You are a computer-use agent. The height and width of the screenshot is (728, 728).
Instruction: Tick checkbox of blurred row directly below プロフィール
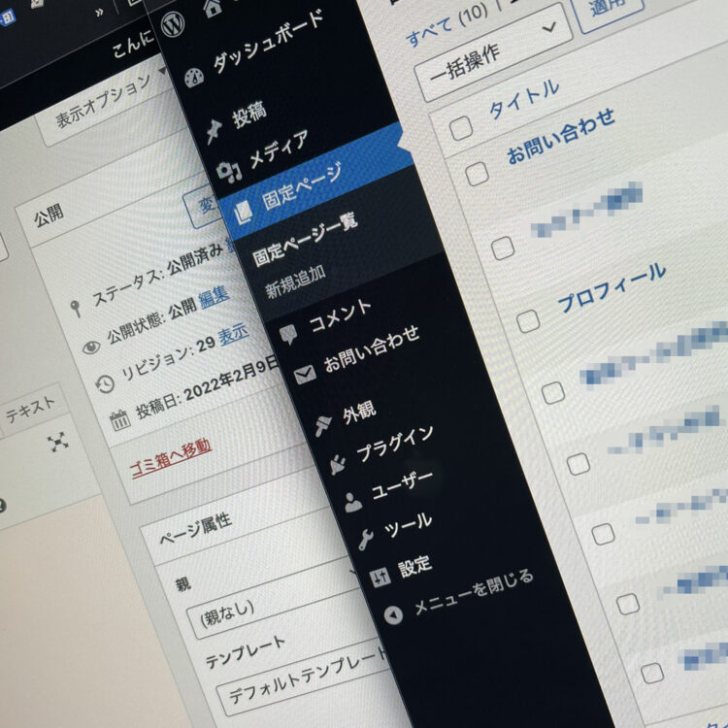click(x=553, y=393)
